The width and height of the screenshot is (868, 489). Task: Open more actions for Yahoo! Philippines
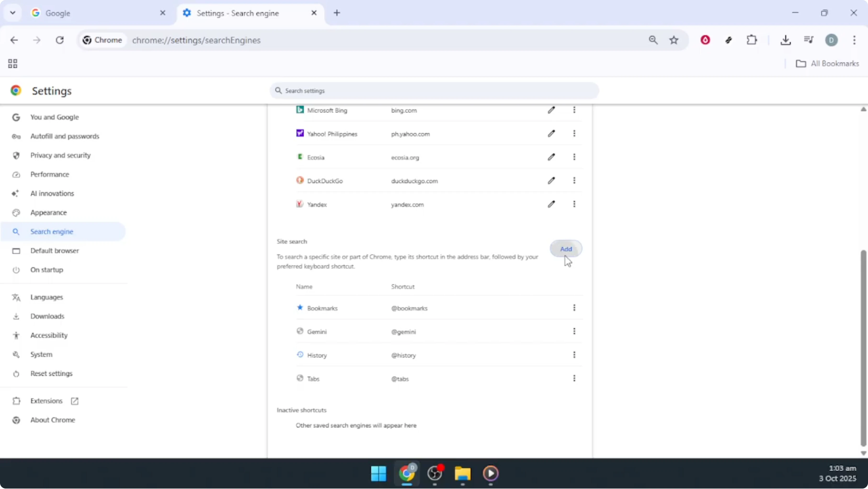click(x=574, y=134)
